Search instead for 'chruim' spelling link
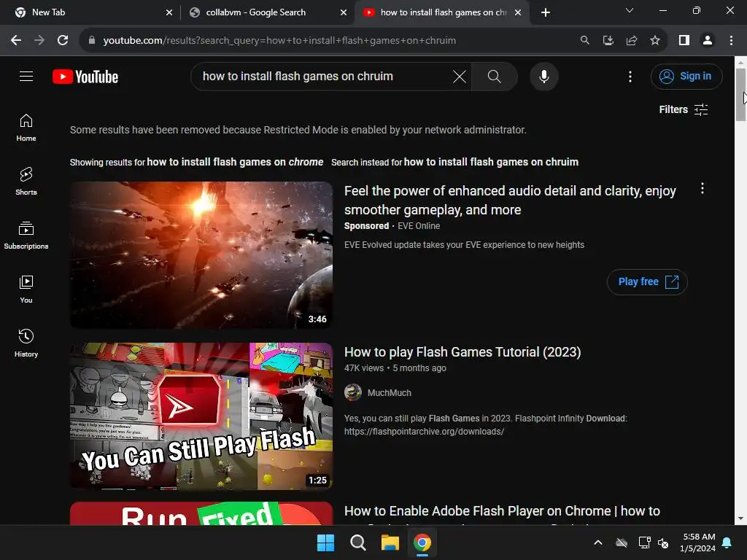The height and width of the screenshot is (560, 747). pyautogui.click(x=491, y=162)
